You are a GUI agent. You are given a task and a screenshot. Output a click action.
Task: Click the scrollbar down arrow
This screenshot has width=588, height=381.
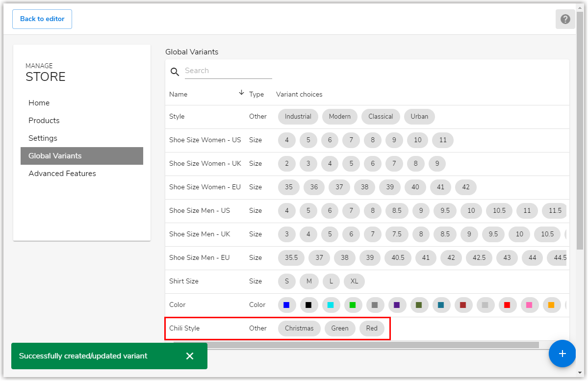click(580, 373)
